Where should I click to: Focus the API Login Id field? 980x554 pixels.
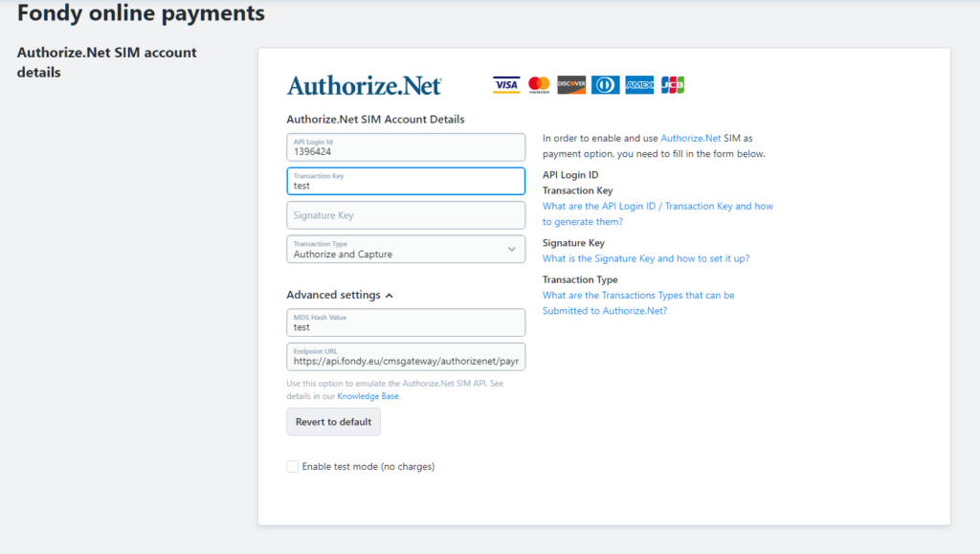(x=406, y=147)
